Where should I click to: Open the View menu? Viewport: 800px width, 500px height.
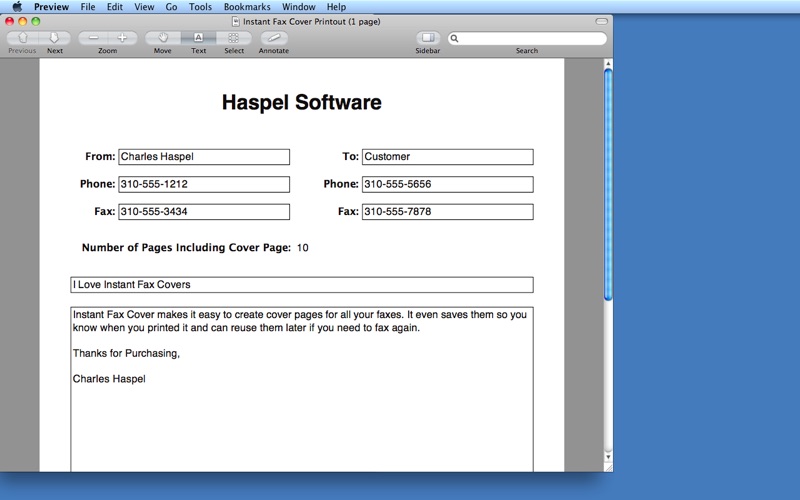(x=144, y=7)
